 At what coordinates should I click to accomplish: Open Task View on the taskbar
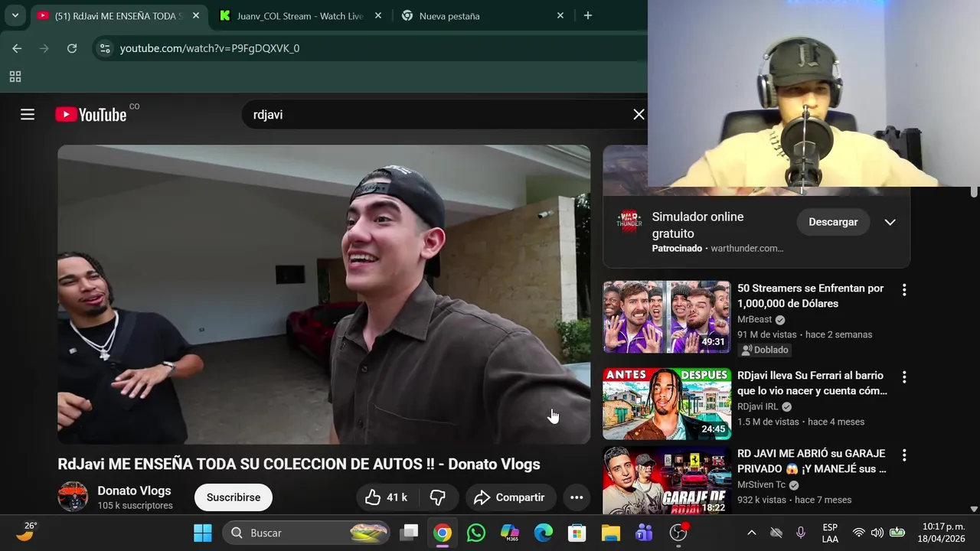(410, 533)
